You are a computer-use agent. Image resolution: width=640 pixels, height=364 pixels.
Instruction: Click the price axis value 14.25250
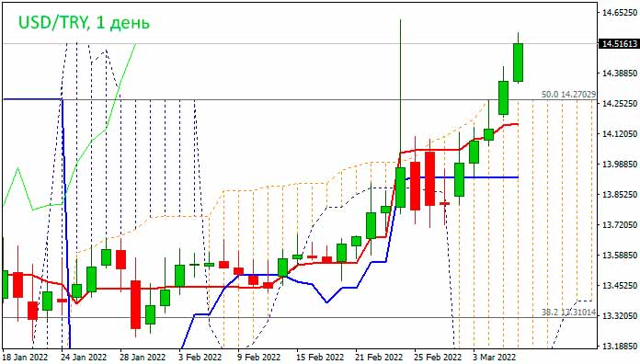pos(620,104)
